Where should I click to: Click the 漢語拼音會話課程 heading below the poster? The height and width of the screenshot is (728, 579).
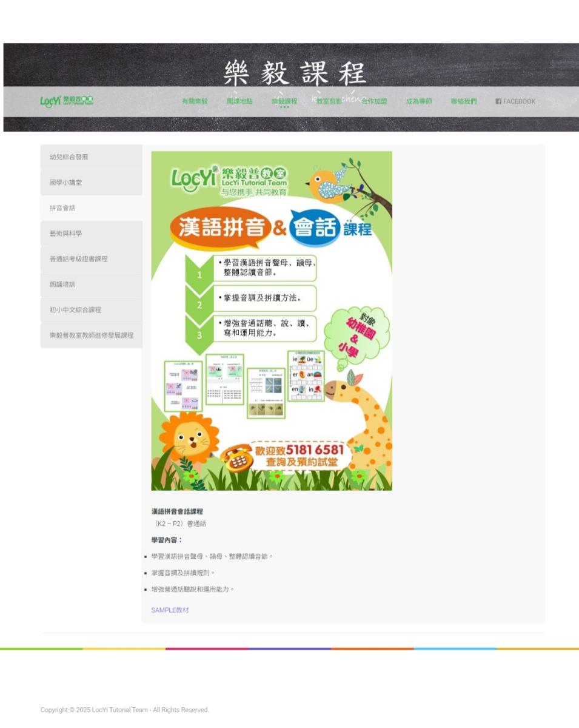point(177,511)
